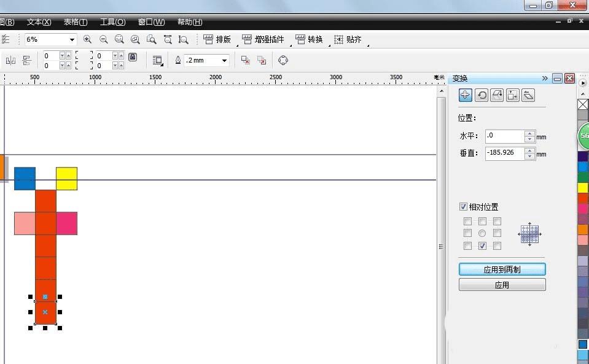This screenshot has height=364, width=589.
Task: Click the horizontal mirror icon
Action: 10,60
